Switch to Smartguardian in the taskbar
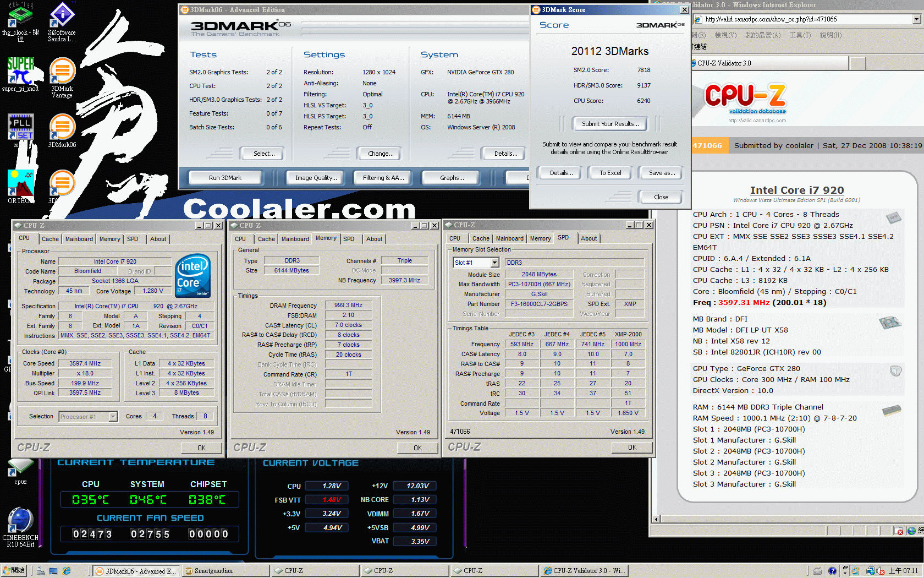924x578 pixels. pos(226,571)
